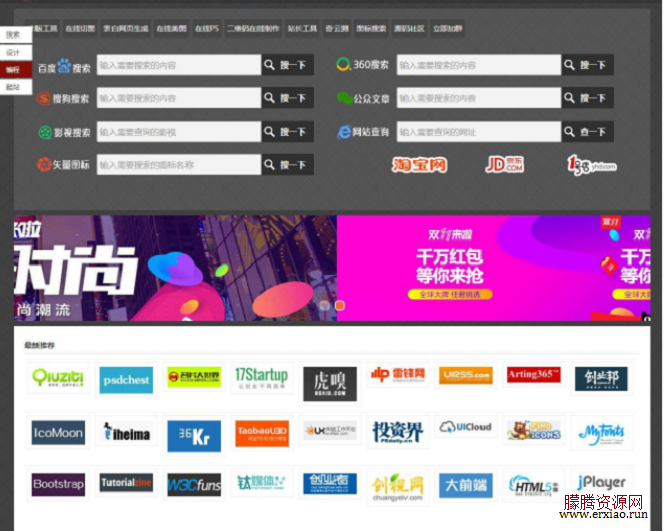The height and width of the screenshot is (531, 666).
Task: Select the red 编程 side tab
Action: (x=16, y=70)
